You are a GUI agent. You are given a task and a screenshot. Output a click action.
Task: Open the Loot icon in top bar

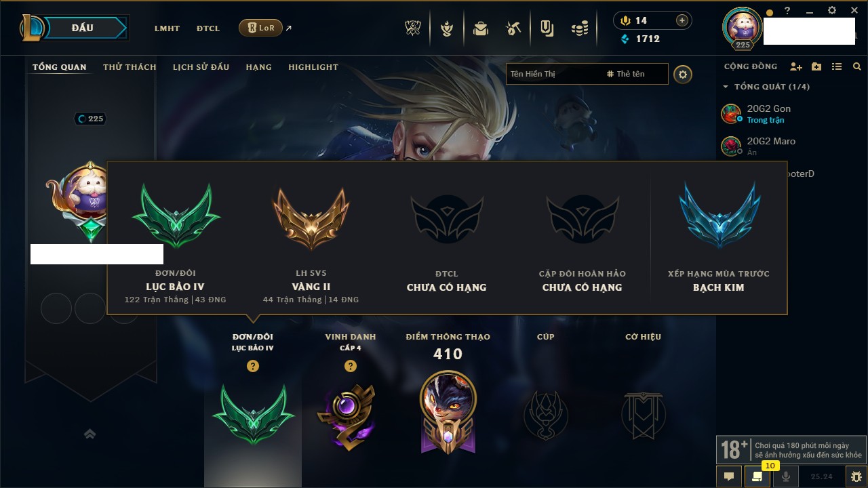point(547,28)
